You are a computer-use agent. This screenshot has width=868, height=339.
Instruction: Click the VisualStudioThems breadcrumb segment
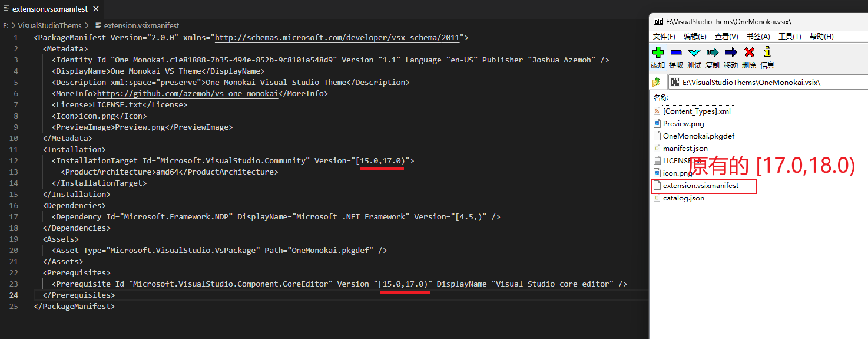pos(50,25)
